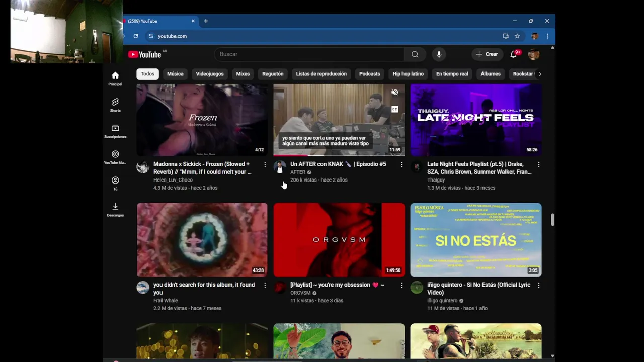The image size is (644, 362).
Task: Reload the page in Chrome
Action: pyautogui.click(x=136, y=36)
